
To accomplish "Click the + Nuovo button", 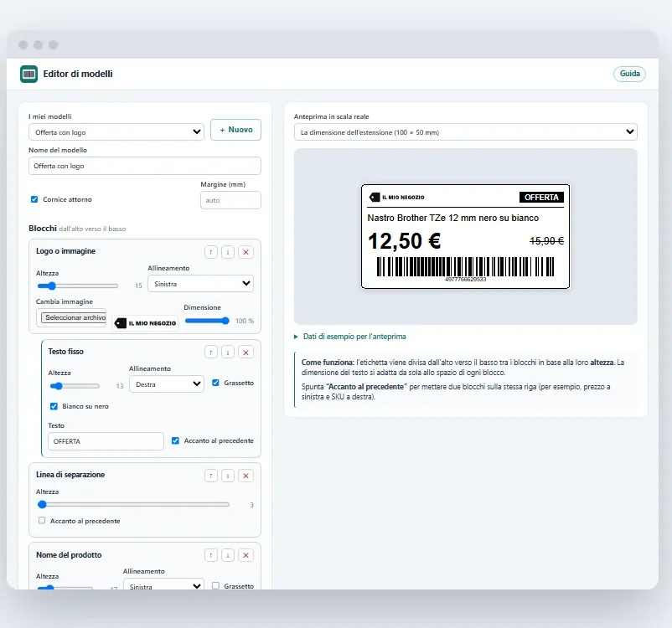I will pos(235,130).
